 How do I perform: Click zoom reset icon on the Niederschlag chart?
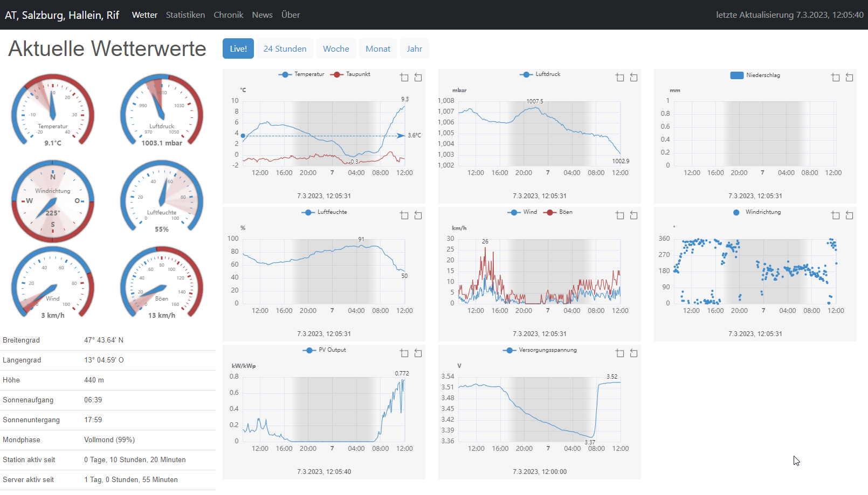click(x=849, y=78)
